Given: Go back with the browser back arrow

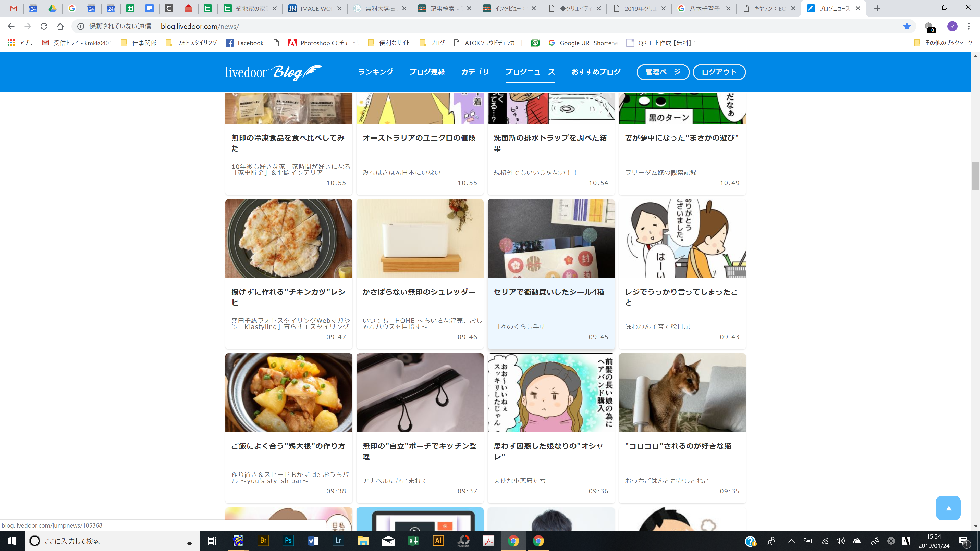Looking at the screenshot, I should 11,26.
